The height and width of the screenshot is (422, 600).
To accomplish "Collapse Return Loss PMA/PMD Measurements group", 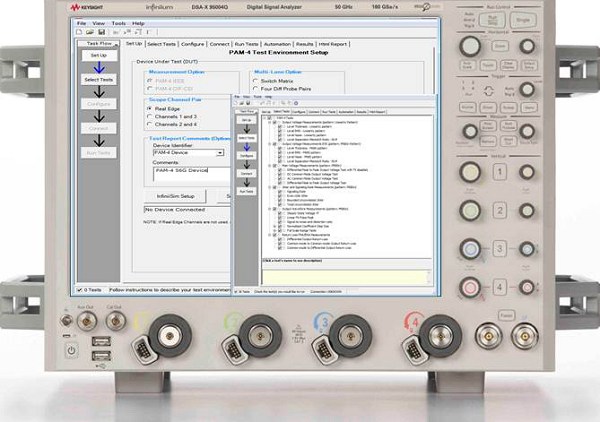I will coord(270,235).
